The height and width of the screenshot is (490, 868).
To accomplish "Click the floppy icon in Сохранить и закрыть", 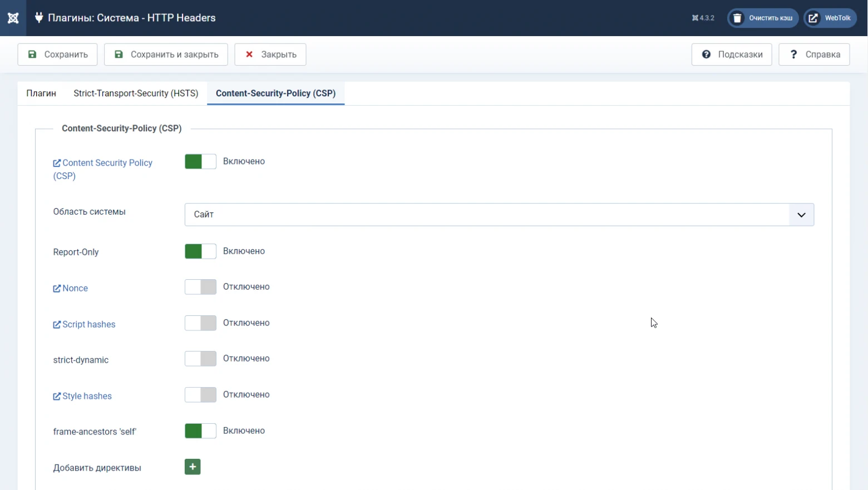I will (x=119, y=55).
